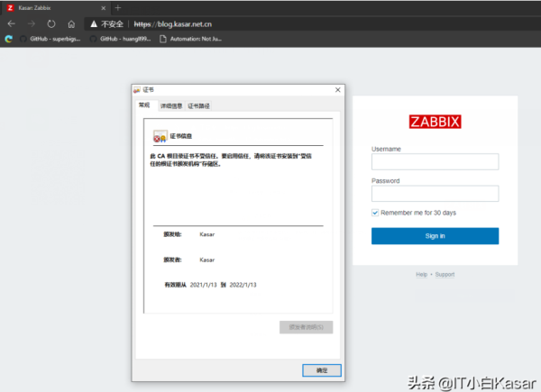Click the browser back arrow

pos(12,23)
